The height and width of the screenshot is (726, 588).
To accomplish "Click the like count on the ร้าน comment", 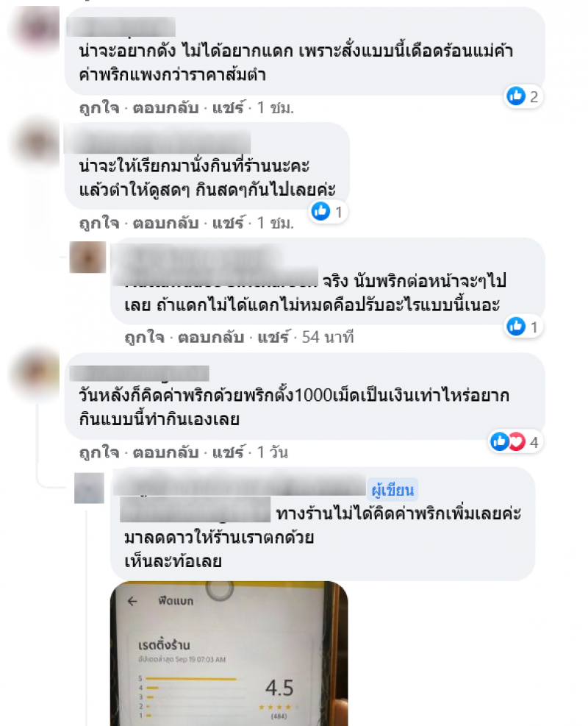I will [339, 212].
